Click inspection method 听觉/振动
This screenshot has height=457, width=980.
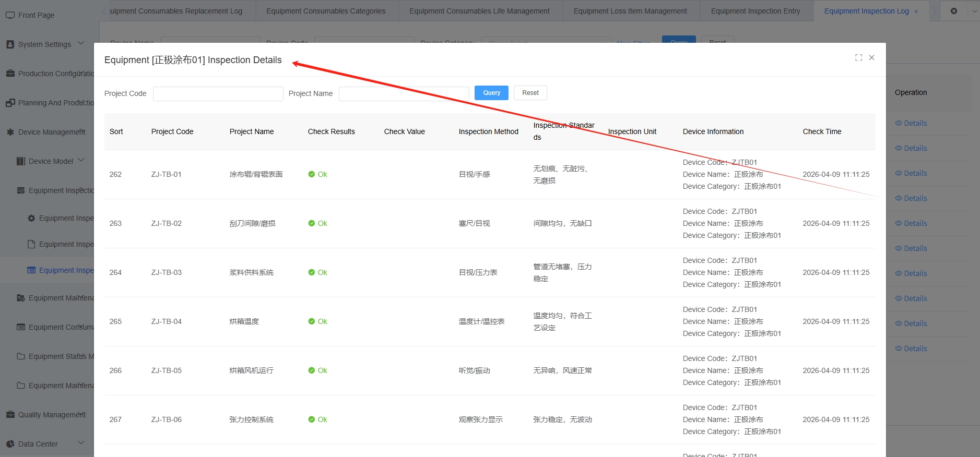click(x=475, y=370)
